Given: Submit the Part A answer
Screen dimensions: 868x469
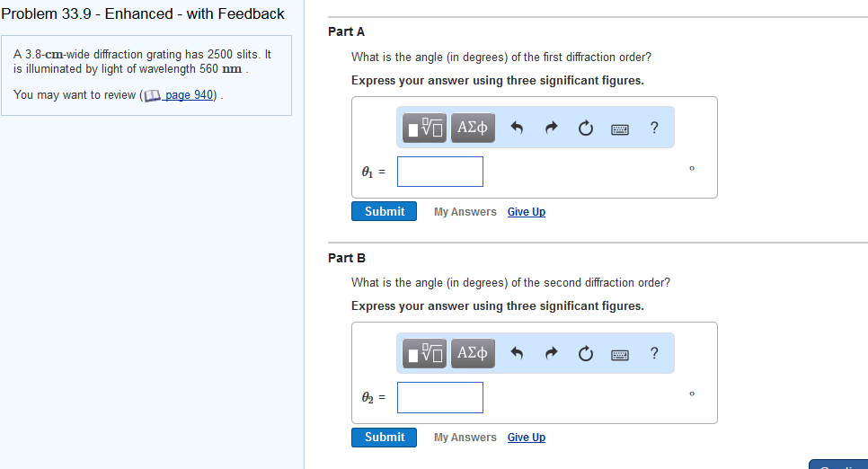Looking at the screenshot, I should (x=384, y=211).
